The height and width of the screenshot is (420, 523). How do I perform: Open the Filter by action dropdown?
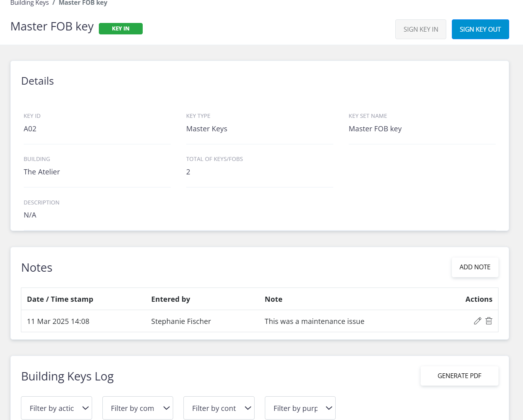click(57, 408)
